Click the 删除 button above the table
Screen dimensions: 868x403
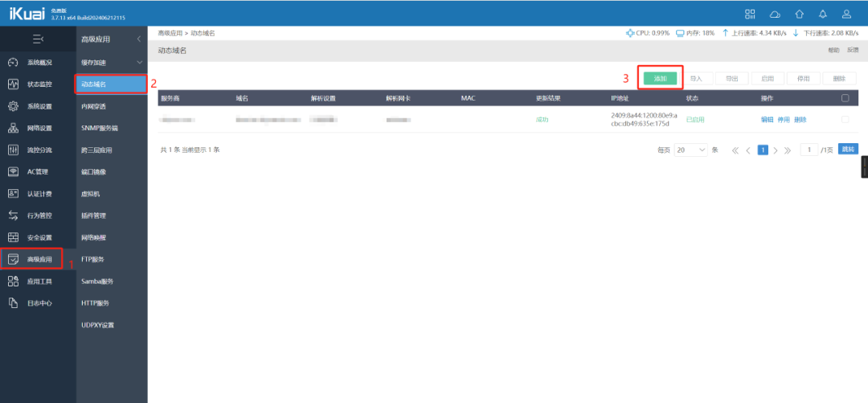tap(839, 78)
